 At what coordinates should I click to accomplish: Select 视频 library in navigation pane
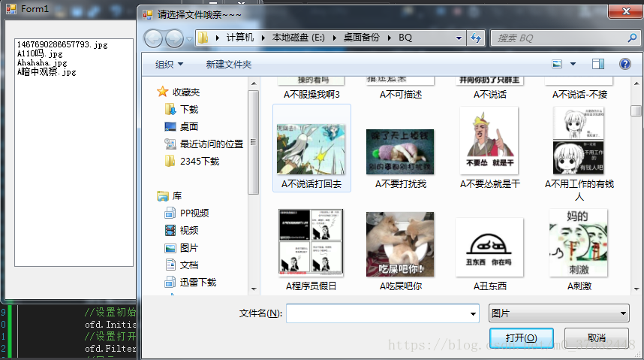pyautogui.click(x=189, y=231)
